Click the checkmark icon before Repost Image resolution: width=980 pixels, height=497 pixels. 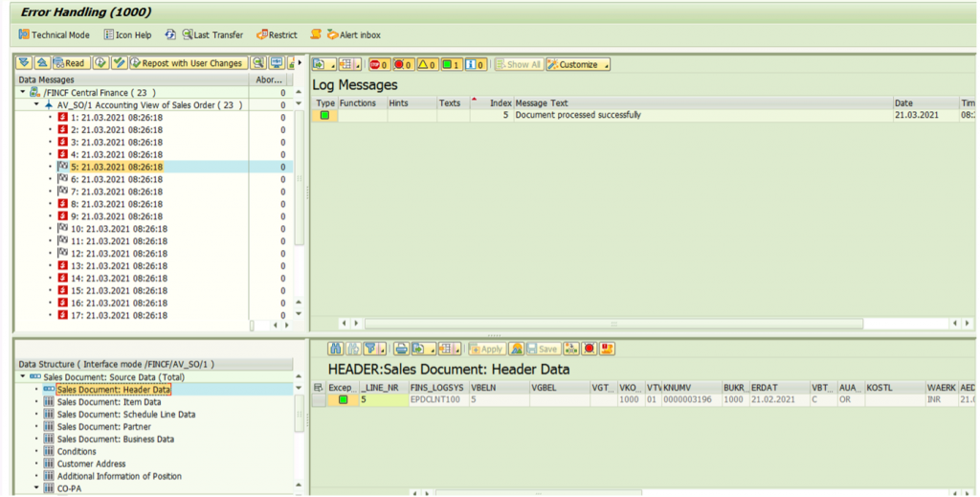point(119,63)
